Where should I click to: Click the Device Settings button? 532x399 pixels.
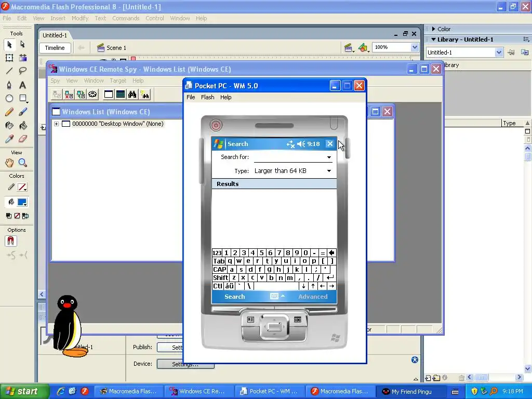tap(185, 364)
